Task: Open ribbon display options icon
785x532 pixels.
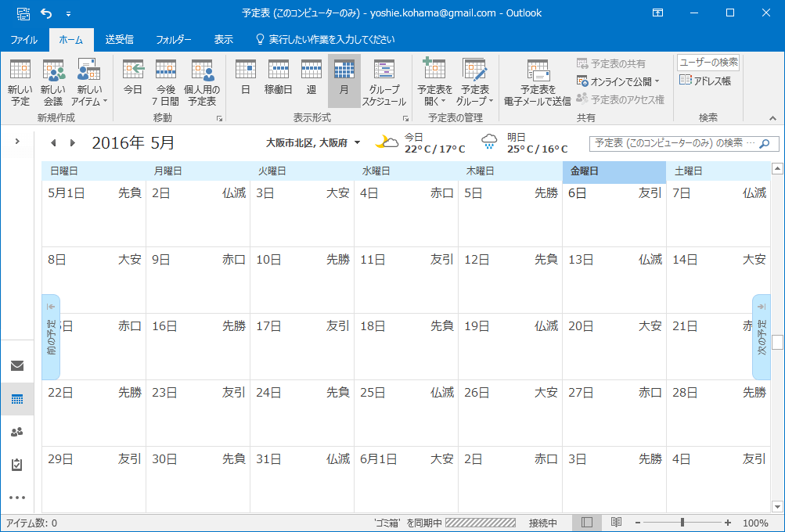Action: click(x=658, y=13)
